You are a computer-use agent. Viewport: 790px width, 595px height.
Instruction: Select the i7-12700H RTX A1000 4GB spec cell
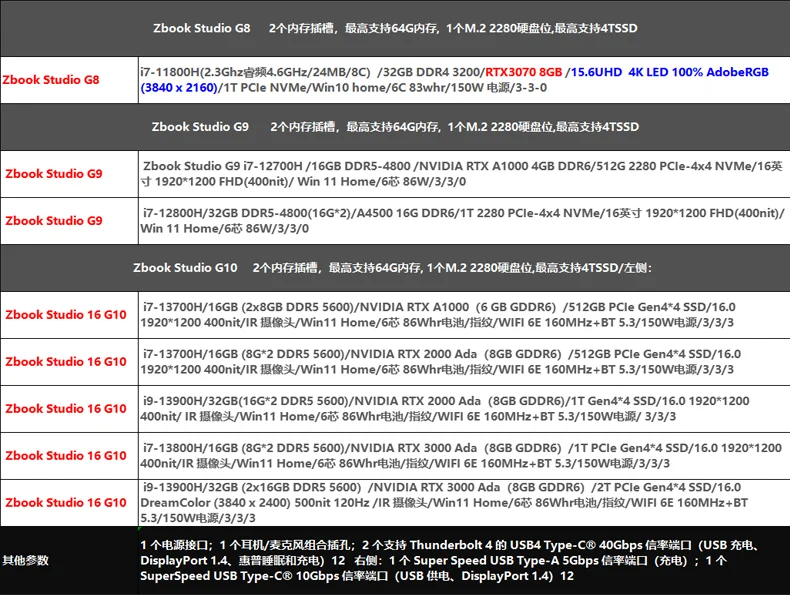pos(464,174)
